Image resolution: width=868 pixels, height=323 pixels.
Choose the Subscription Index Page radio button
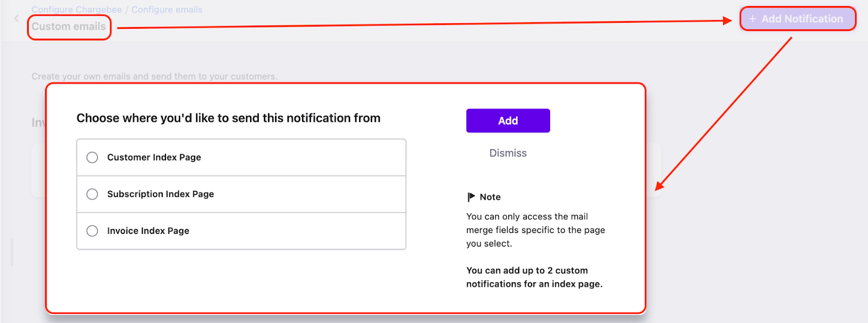tap(92, 194)
